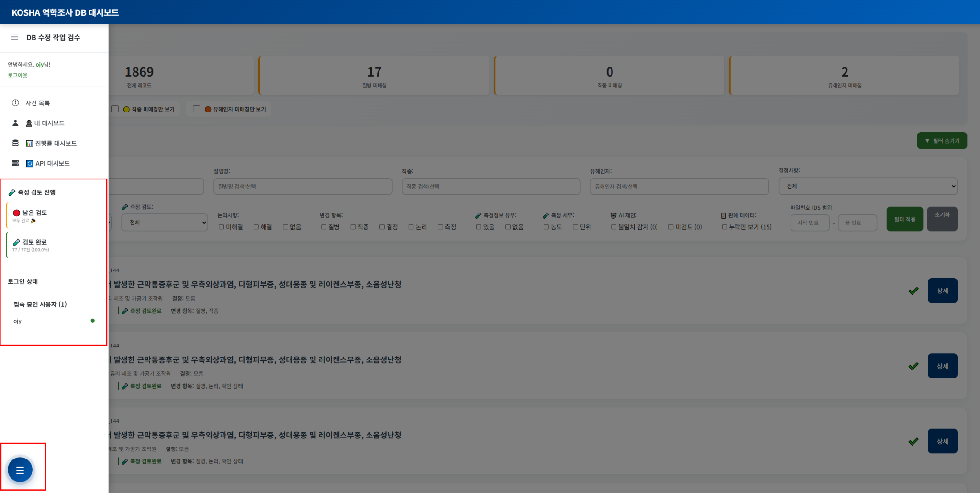Click the orange circle beside 유해인자 미매칭만 보기

tap(208, 109)
